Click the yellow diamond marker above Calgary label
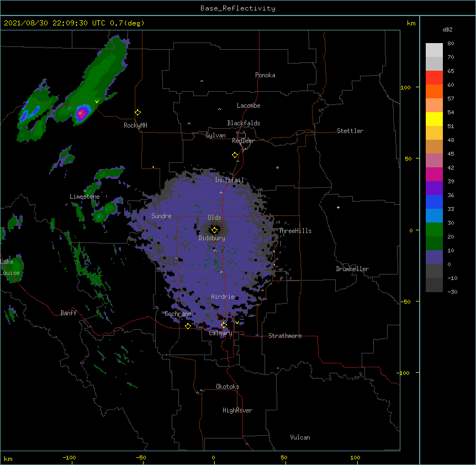476x465 pixels. [x=224, y=325]
